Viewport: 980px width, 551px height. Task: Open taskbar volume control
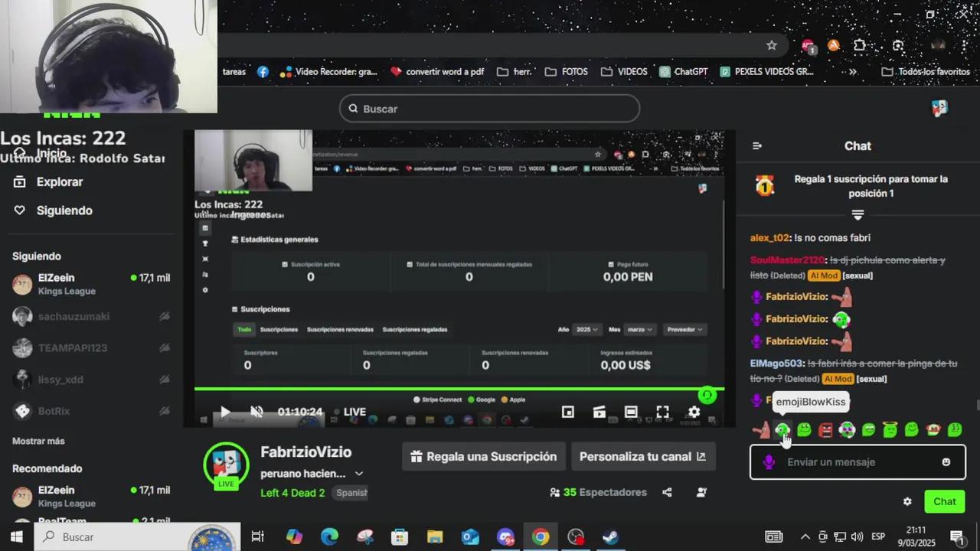click(x=857, y=536)
